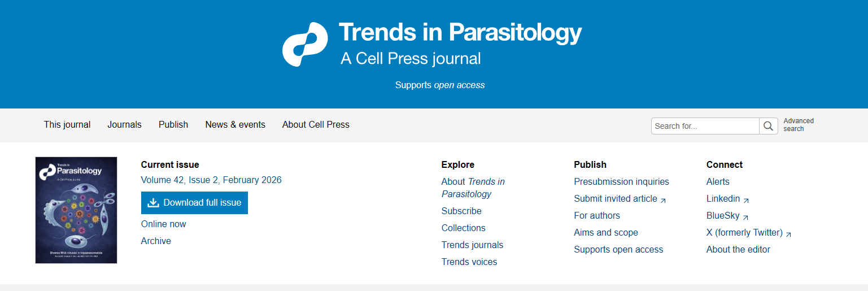Open the About Cell Press menu
868x291 pixels.
316,125
